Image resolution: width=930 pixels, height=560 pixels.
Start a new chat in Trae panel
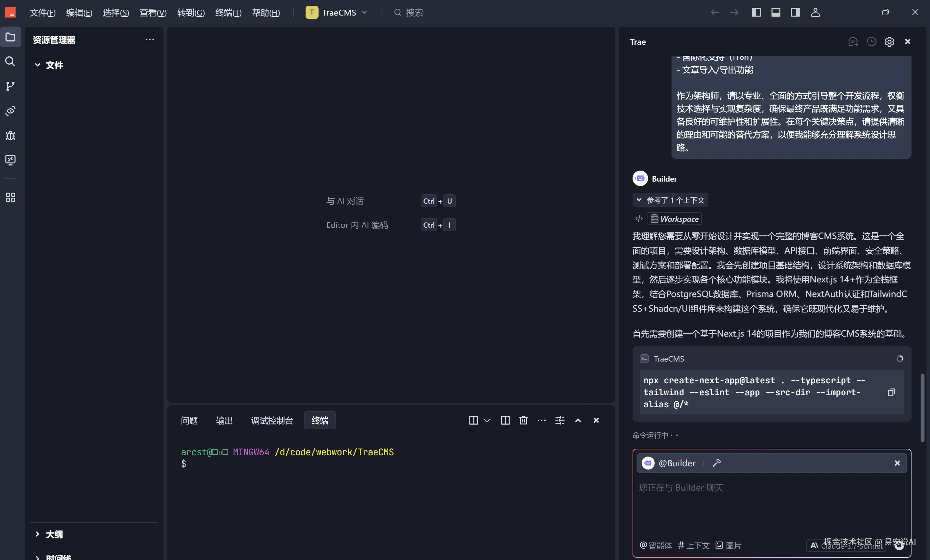[x=853, y=42]
